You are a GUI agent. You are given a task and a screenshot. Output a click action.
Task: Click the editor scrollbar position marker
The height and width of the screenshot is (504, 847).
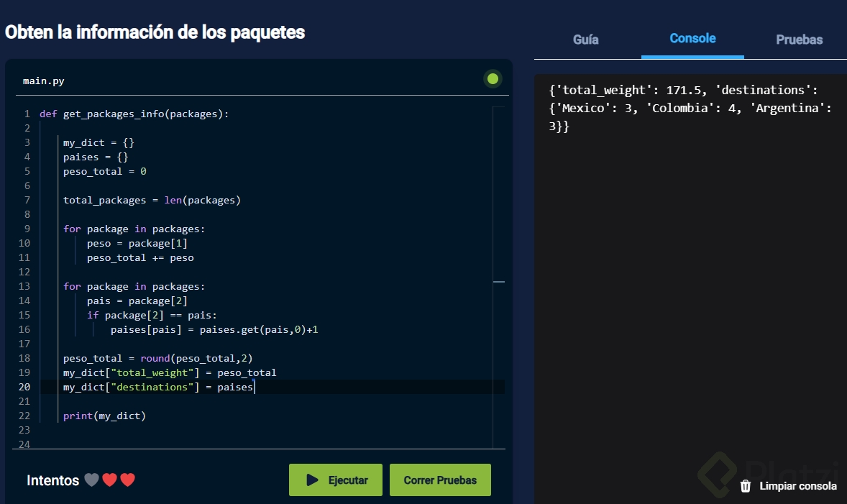point(499,282)
